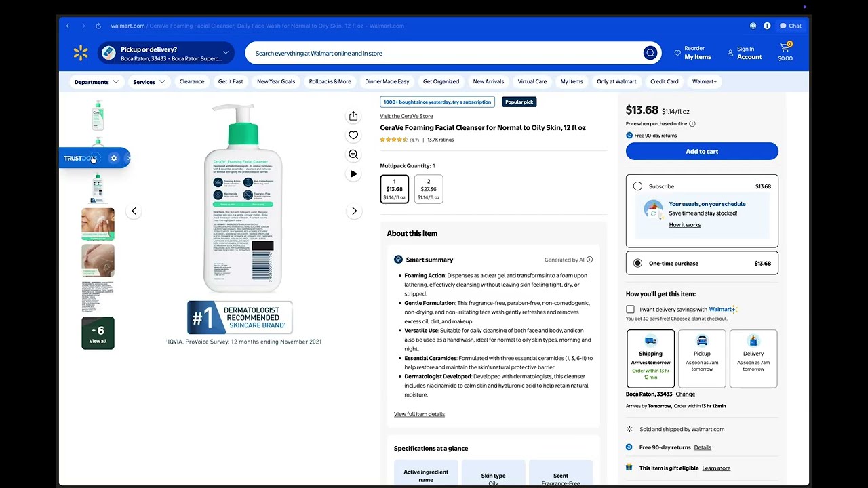Choose the Pickup fulfillment option
This screenshot has height=488, width=868.
702,359
